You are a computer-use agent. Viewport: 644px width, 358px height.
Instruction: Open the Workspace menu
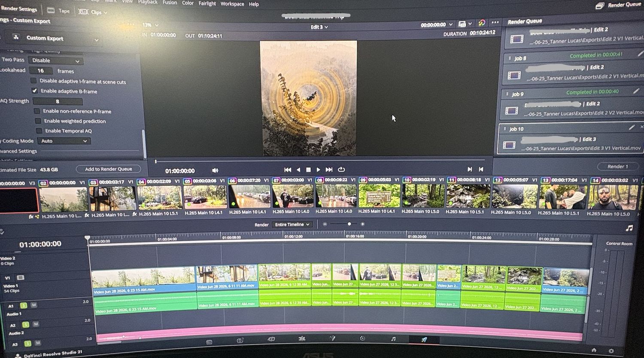tap(232, 4)
